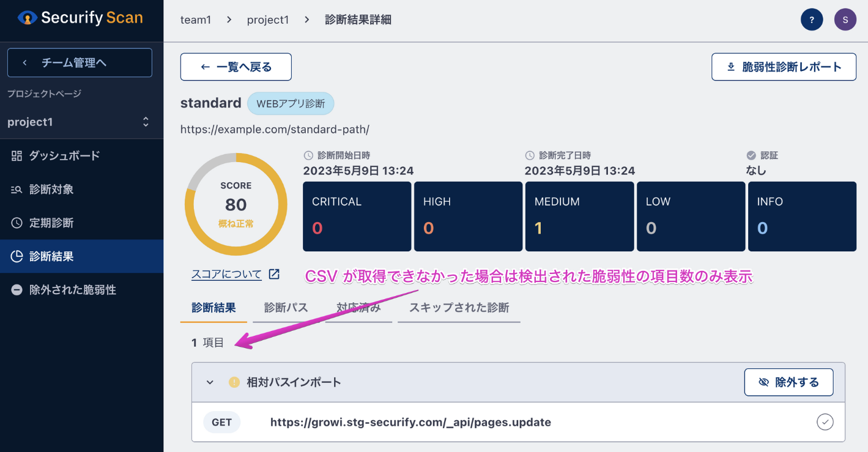
Task: Navigate to team1 via the breadcrumb
Action: (196, 19)
